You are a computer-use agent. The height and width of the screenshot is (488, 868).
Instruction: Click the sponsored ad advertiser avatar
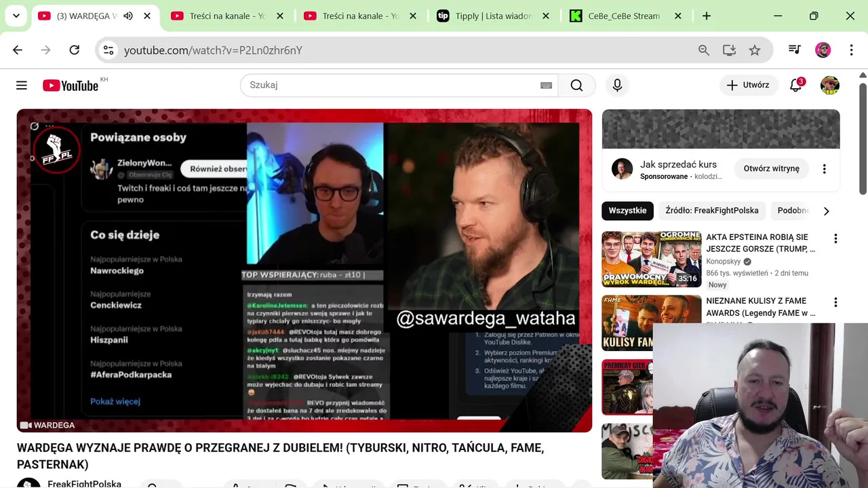[x=622, y=169]
